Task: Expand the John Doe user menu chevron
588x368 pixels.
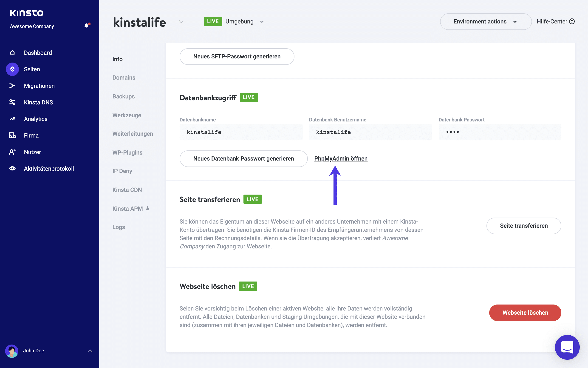Action: pos(90,351)
